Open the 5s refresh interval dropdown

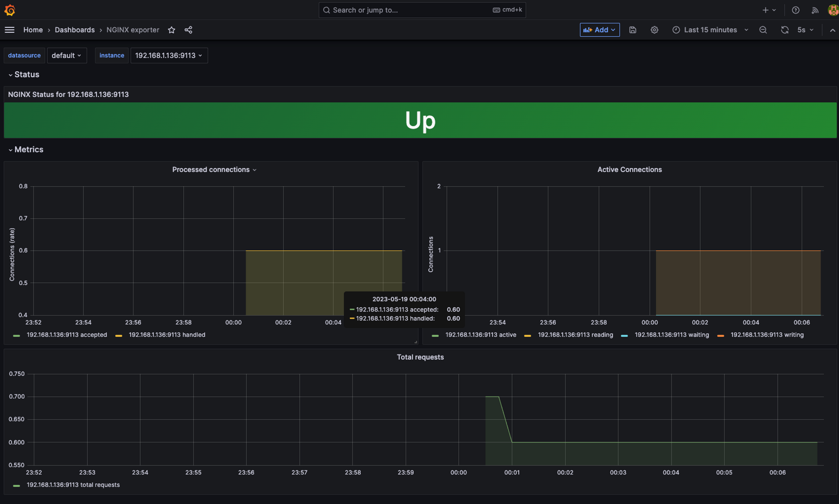[x=805, y=30]
